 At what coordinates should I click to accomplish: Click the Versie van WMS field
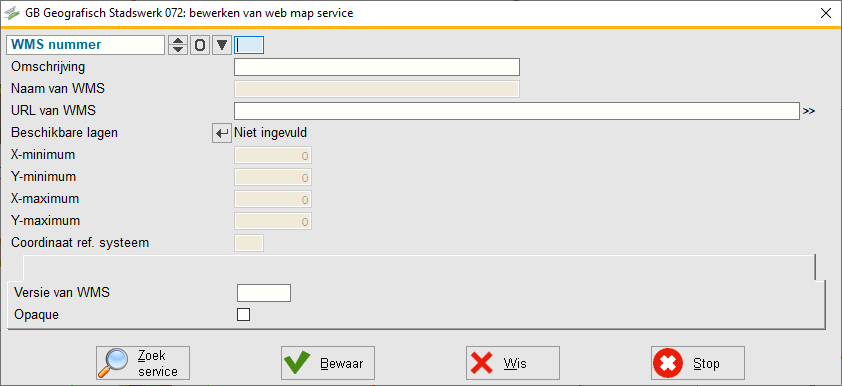point(264,293)
